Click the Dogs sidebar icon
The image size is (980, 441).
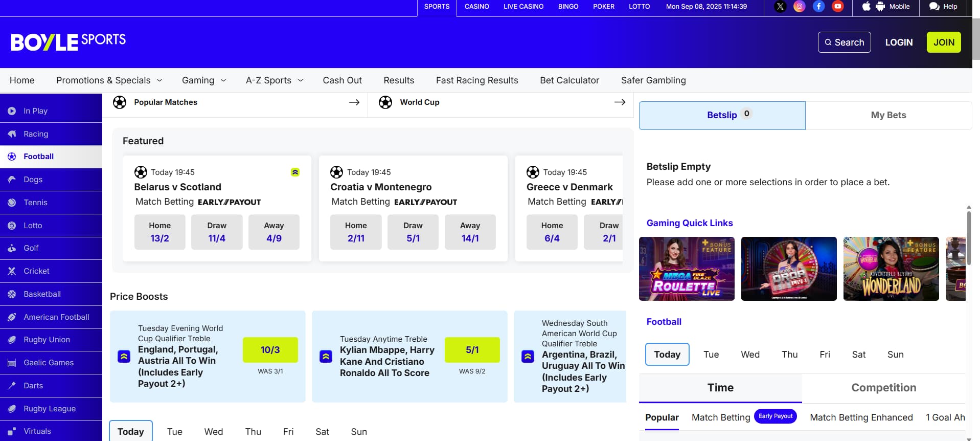point(12,180)
